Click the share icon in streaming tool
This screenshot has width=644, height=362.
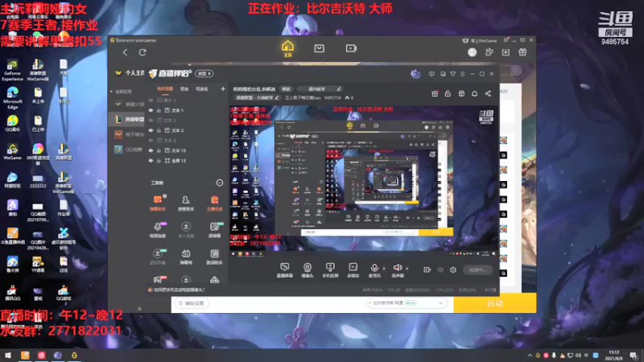tap(488, 93)
